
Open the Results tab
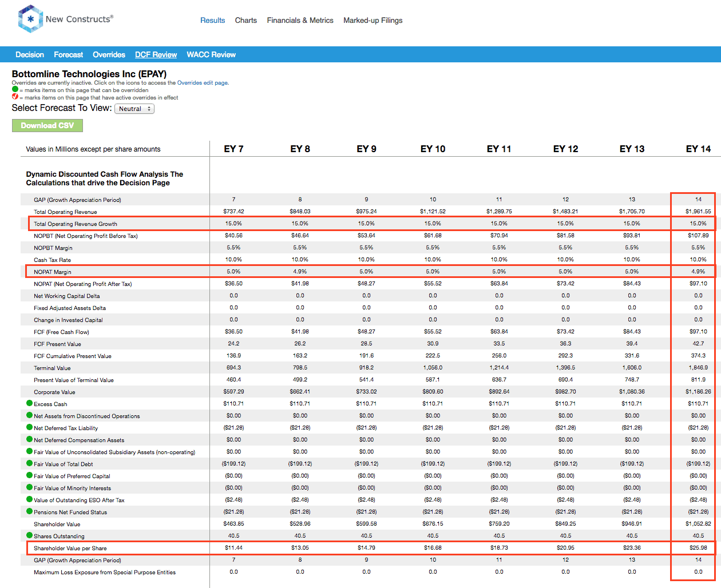[x=213, y=20]
